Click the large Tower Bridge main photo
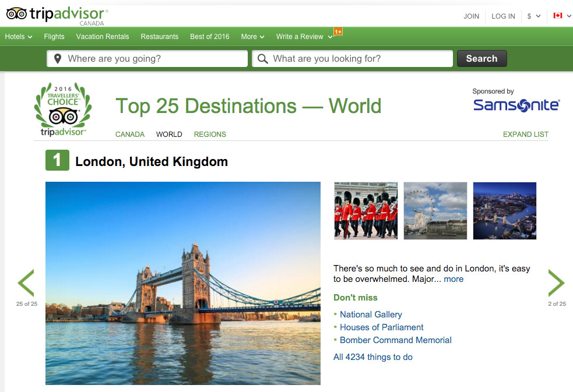This screenshot has height=392, width=573. [x=183, y=283]
